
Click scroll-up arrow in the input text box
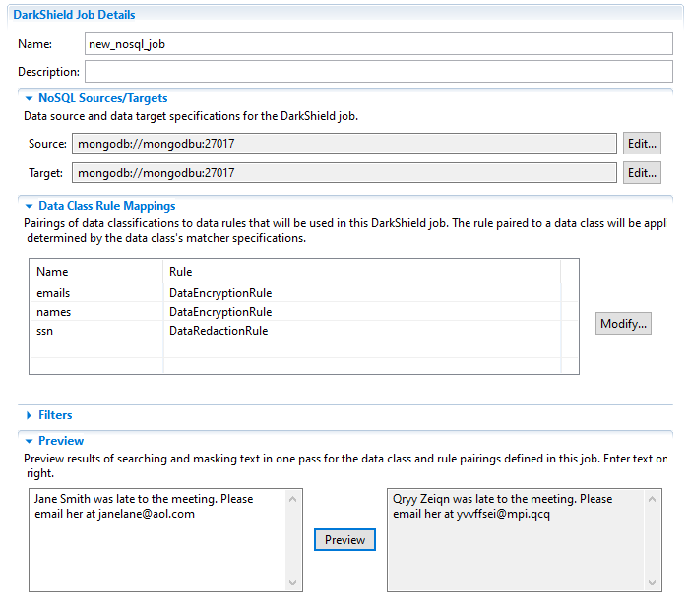pos(292,500)
